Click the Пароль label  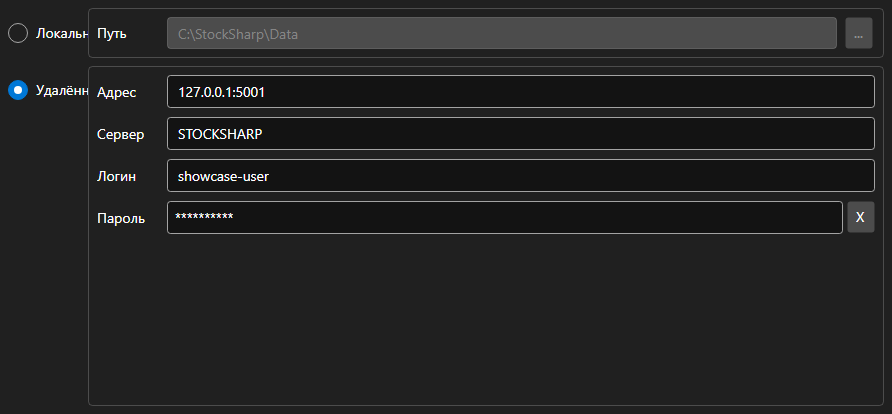click(121, 218)
